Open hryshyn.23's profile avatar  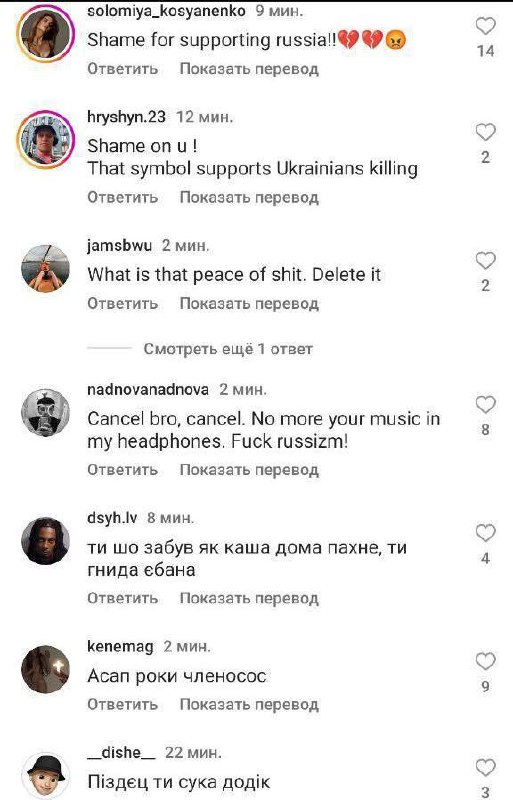45,139
